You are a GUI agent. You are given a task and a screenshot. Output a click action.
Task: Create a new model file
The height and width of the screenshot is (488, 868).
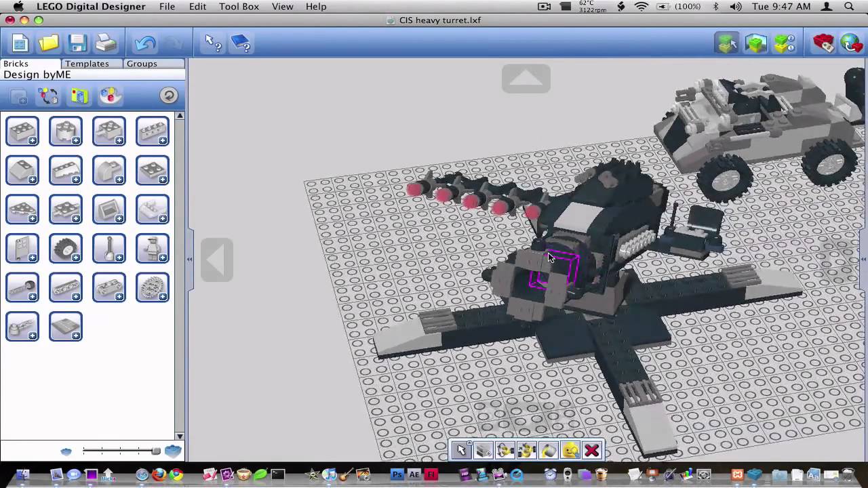[20, 44]
